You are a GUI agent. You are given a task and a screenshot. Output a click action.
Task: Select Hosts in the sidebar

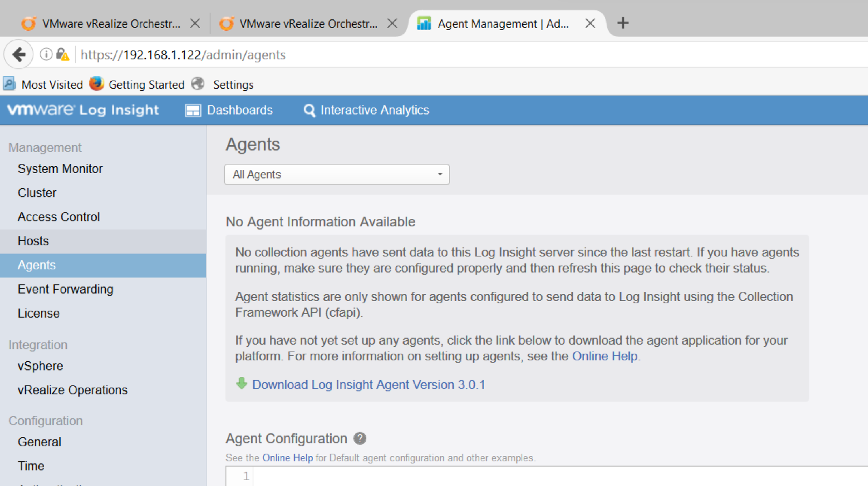click(x=103, y=241)
